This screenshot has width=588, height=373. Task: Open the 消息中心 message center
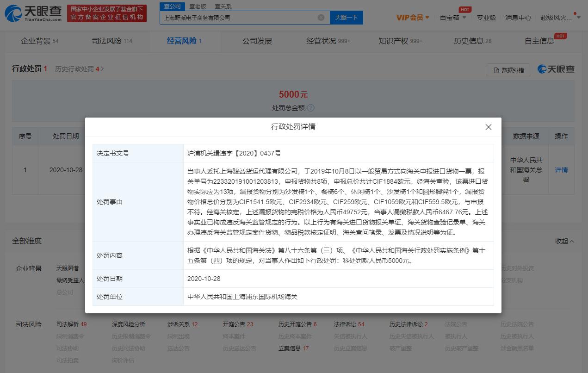coord(518,17)
